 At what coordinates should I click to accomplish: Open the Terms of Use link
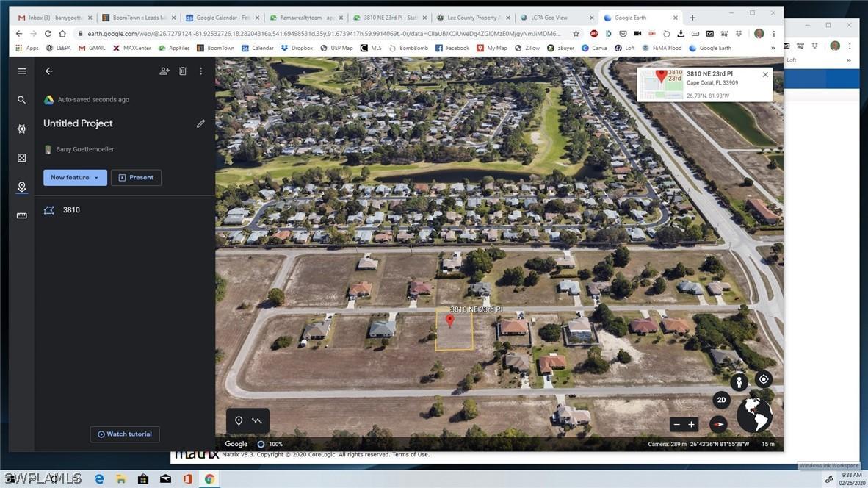pos(411,454)
